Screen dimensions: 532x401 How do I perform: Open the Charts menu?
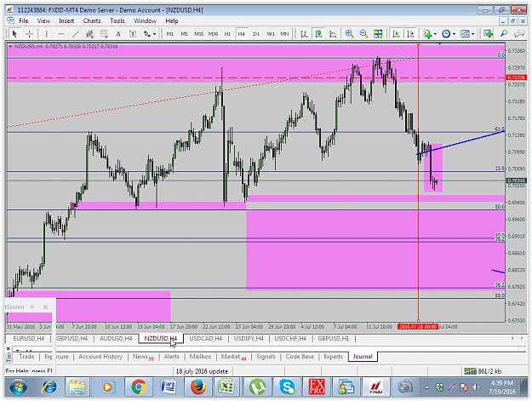pyautogui.click(x=92, y=20)
